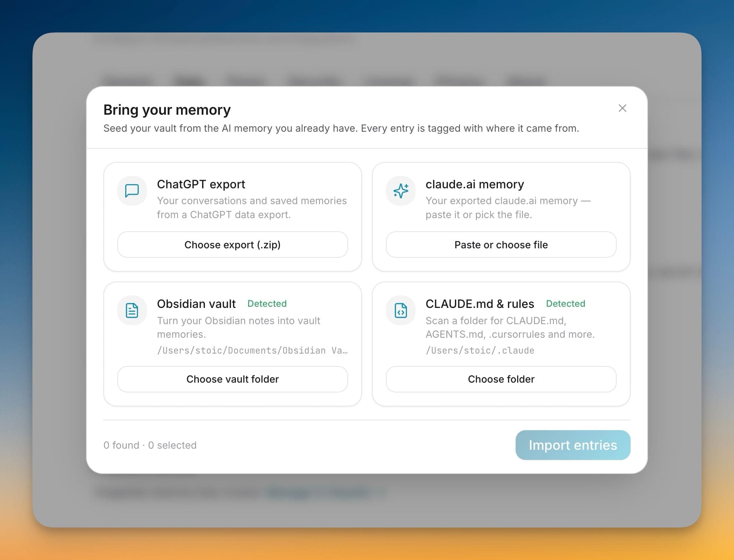
Task: Click Turn your Obsidian notes description
Action: (238, 327)
